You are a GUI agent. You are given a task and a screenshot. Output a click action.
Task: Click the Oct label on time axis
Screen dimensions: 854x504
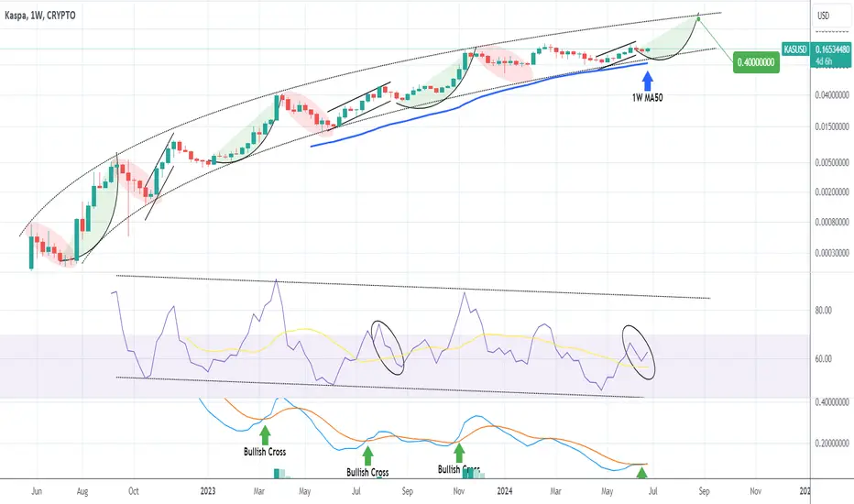tap(134, 491)
